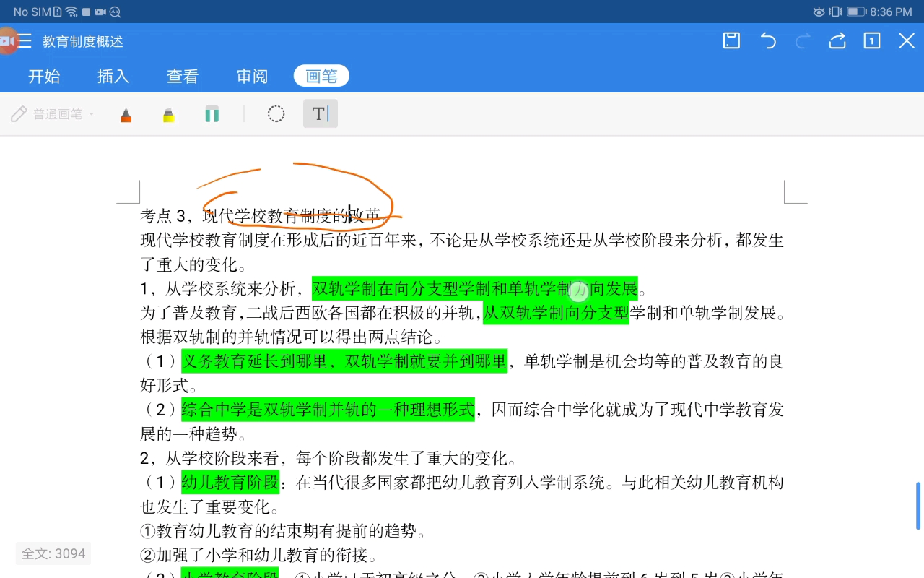Screen dimensions: 924x578
Task: Tap highlighted text 综合中学是双轨学制并轨的一种理想形式
Action: 328,410
